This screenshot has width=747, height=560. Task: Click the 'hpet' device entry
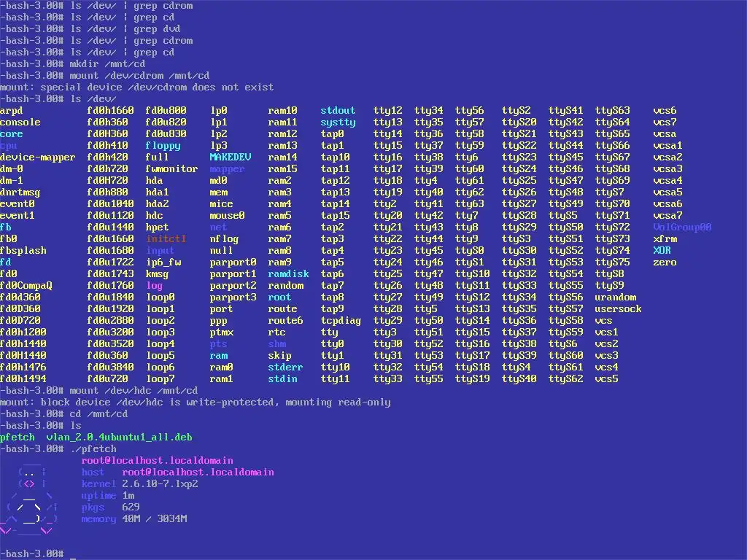tap(158, 227)
